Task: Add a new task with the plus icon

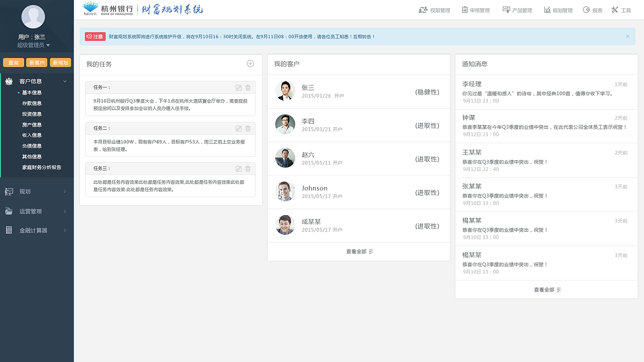Action: [250, 63]
